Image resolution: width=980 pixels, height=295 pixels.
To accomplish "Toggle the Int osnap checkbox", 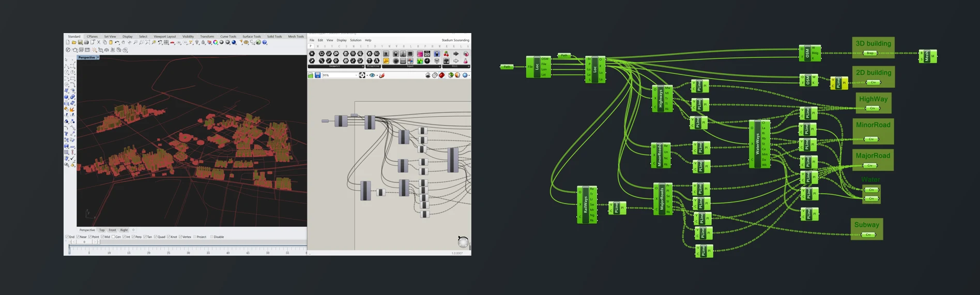I will click(124, 237).
